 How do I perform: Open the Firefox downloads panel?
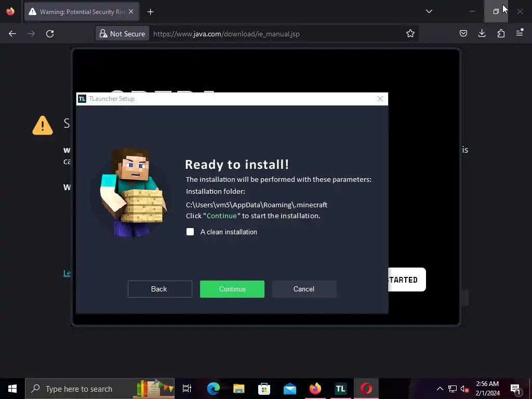(x=482, y=33)
